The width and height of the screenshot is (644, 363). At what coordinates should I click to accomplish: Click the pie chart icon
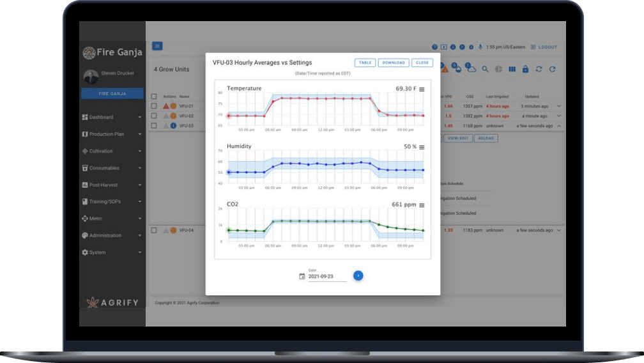[x=498, y=69]
